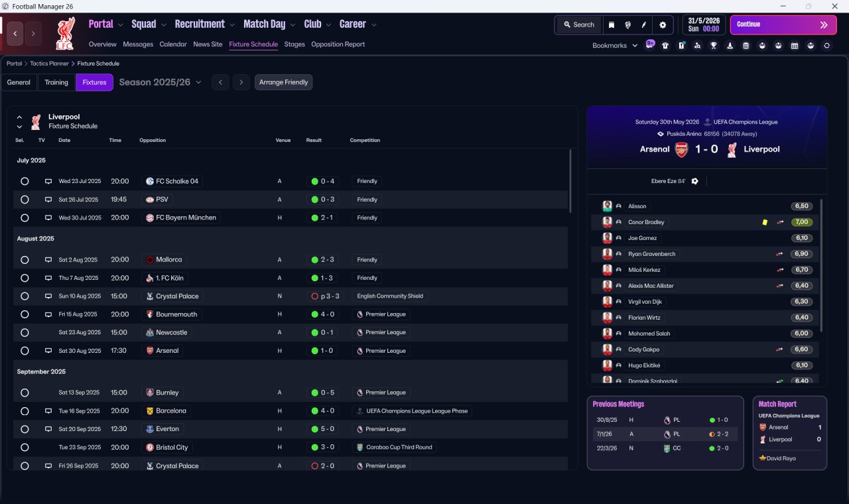Click the fixtures list vertical scrollbar

click(570, 180)
